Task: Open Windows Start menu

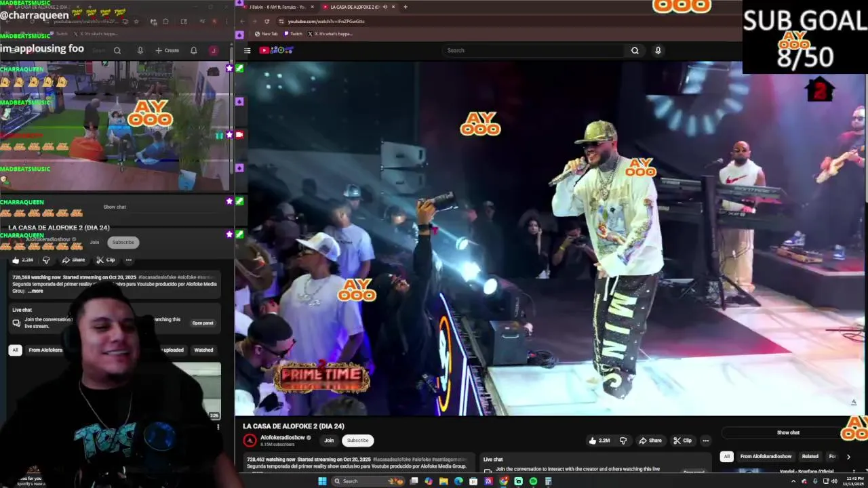Action: tap(322, 481)
